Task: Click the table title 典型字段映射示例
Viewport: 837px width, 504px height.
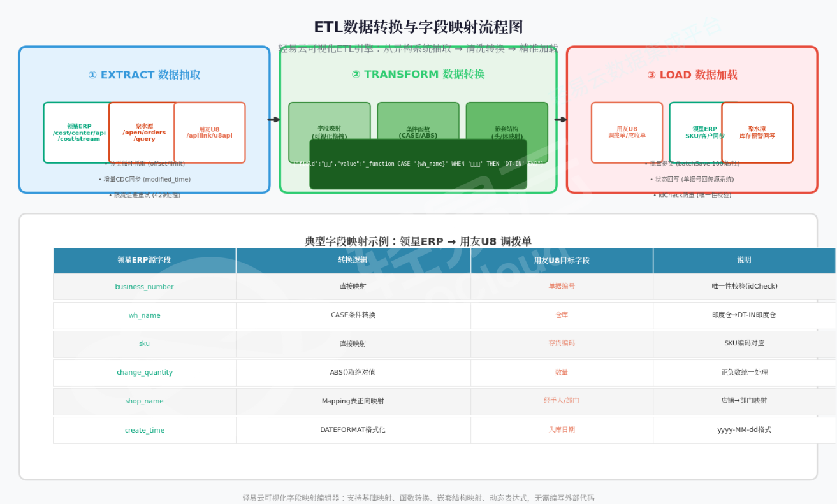Action: point(418,241)
